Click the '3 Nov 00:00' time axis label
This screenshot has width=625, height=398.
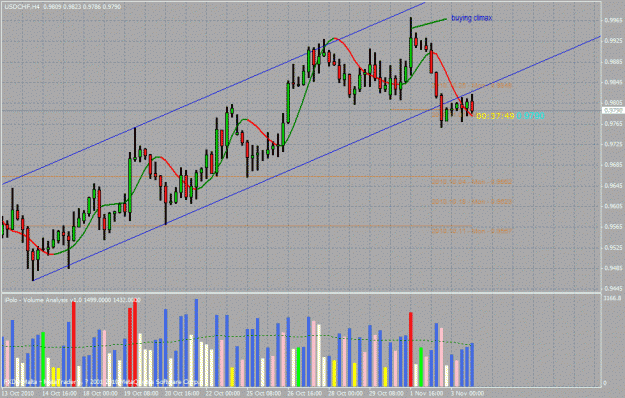pos(468,393)
